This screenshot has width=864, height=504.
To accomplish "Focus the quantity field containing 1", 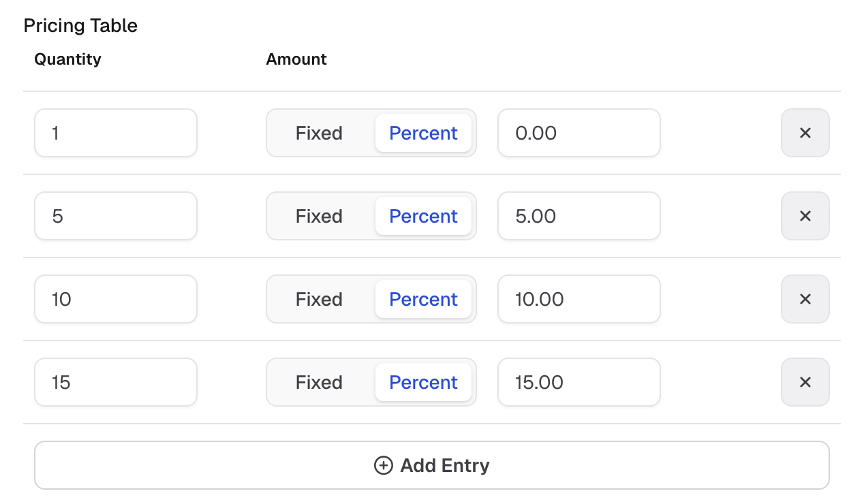I will (116, 133).
